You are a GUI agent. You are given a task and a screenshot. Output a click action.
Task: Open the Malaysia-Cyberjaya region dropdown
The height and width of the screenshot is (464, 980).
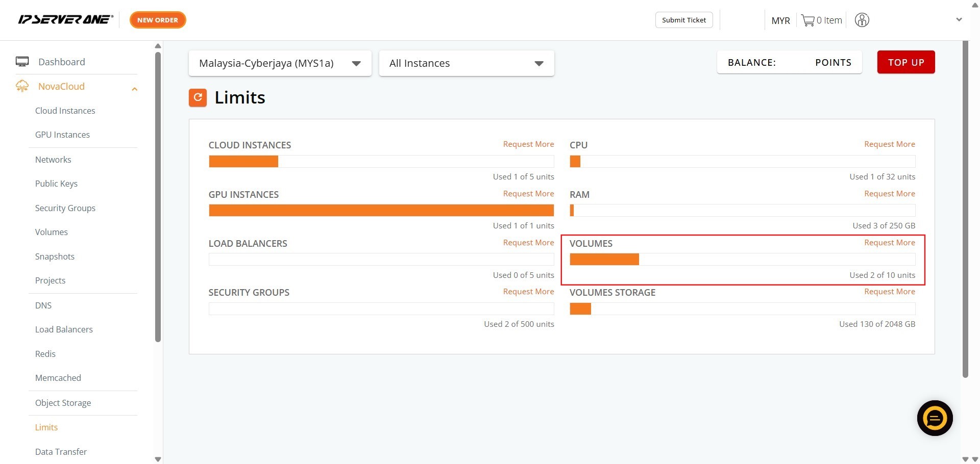280,63
